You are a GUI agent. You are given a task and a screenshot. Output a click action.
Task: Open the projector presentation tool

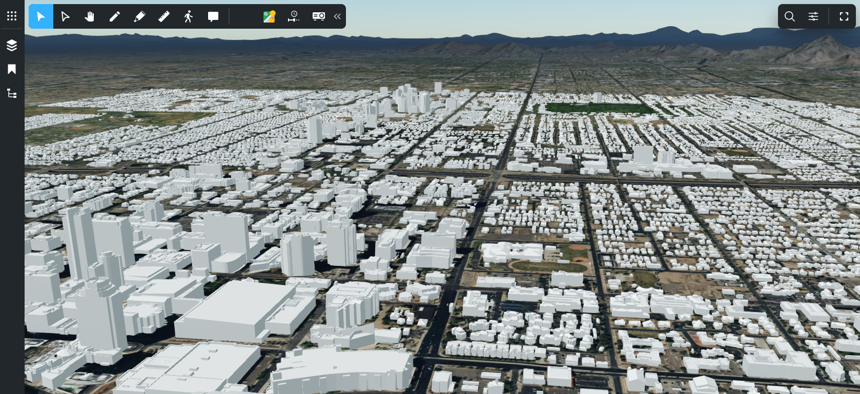[319, 16]
